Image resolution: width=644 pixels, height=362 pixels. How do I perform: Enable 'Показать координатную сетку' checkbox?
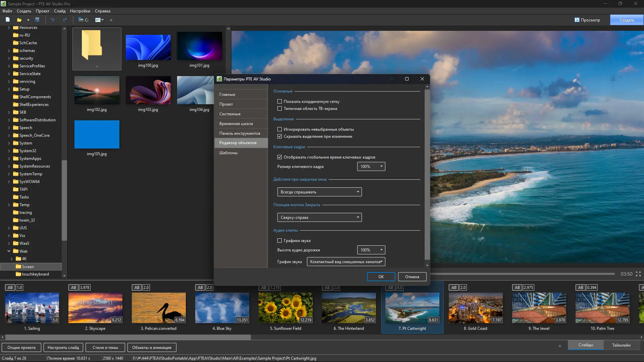pyautogui.click(x=279, y=101)
